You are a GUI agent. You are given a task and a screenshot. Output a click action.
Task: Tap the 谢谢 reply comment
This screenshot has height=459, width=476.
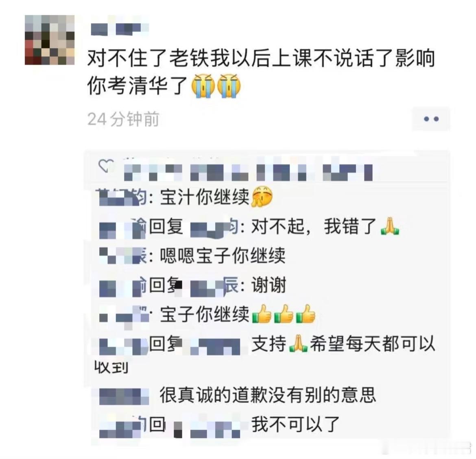(x=269, y=285)
